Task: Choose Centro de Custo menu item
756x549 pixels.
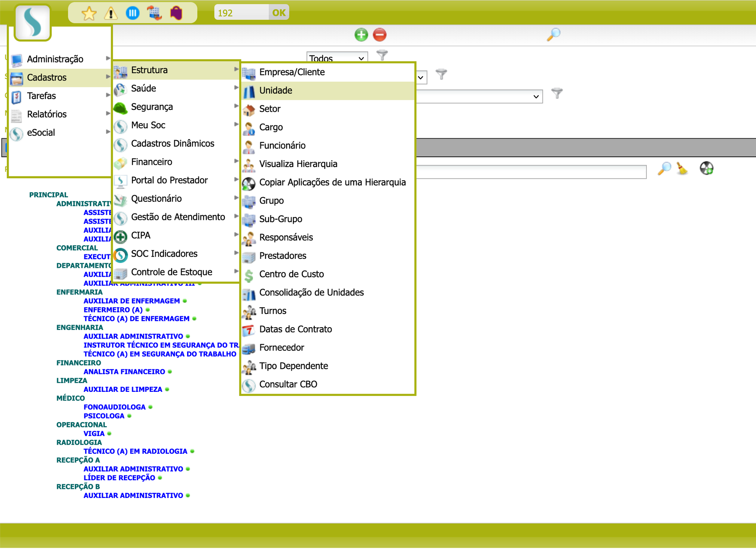Action: (x=291, y=274)
